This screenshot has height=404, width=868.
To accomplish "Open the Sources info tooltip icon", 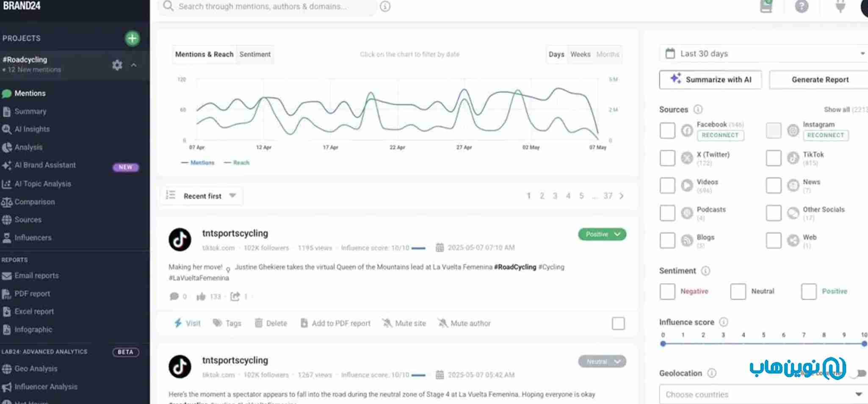I will click(x=698, y=110).
